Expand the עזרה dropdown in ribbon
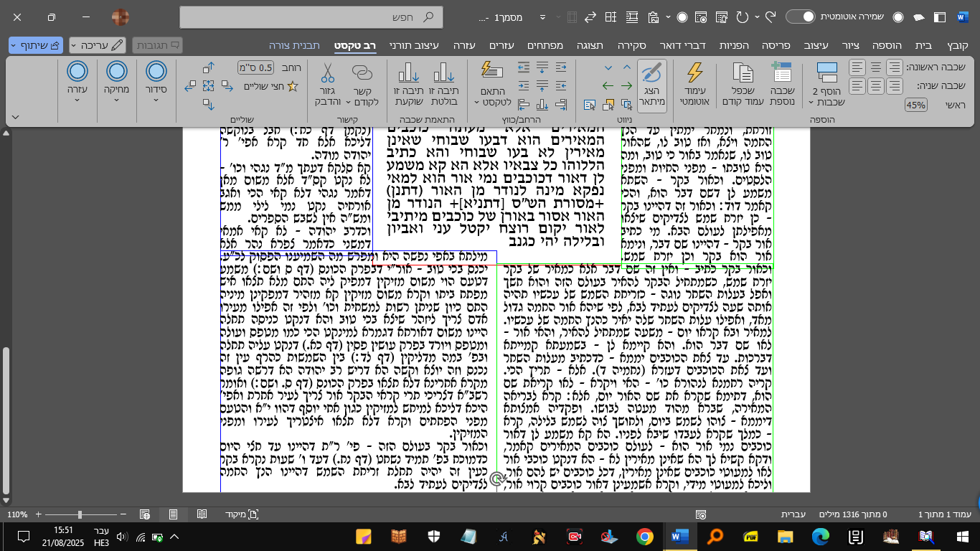 77,100
